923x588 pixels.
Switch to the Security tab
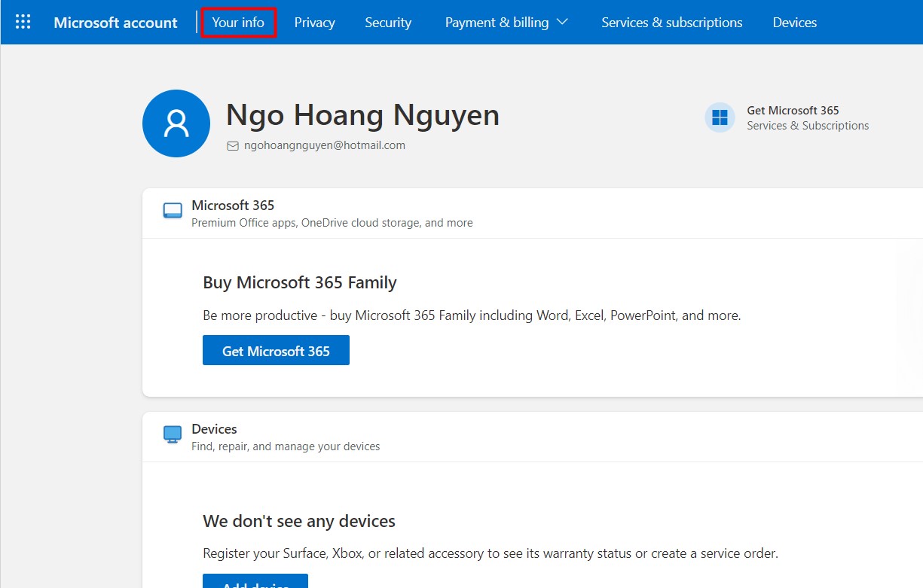[x=388, y=23]
